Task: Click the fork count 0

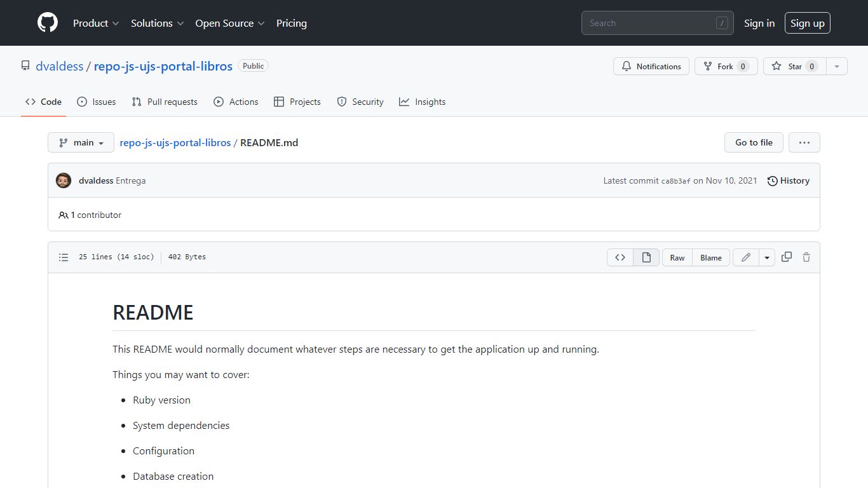Action: click(743, 66)
